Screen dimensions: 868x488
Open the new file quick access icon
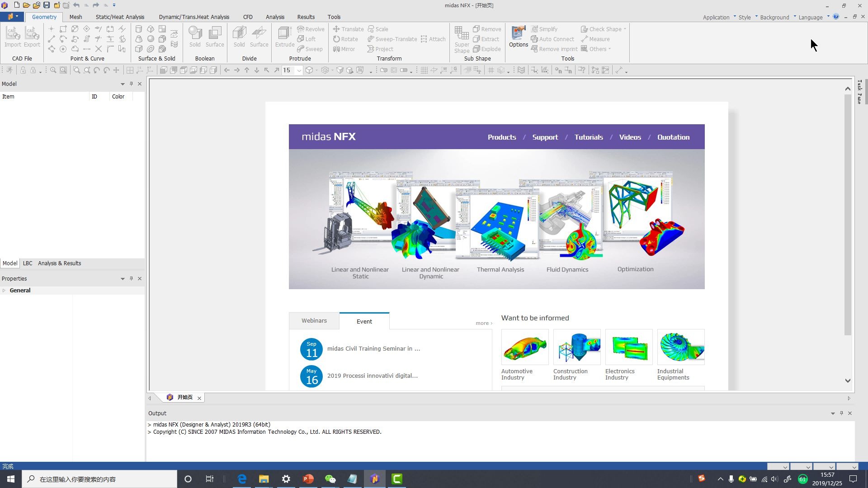(x=17, y=5)
